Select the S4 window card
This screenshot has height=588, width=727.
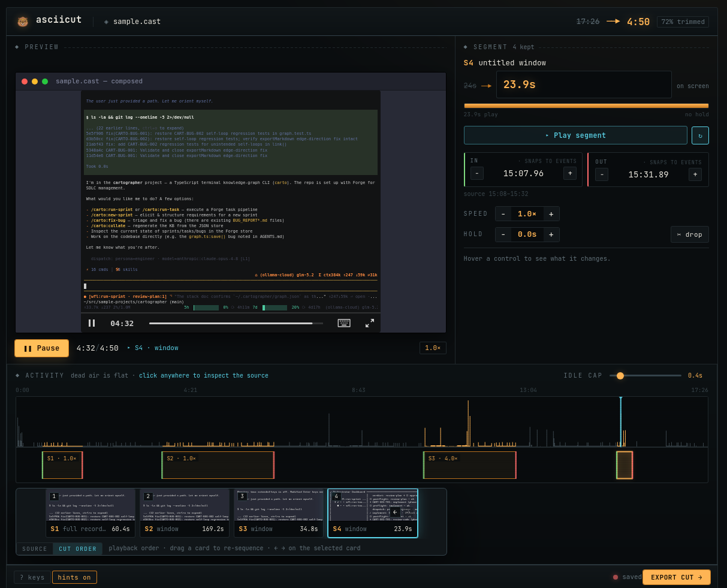click(373, 513)
